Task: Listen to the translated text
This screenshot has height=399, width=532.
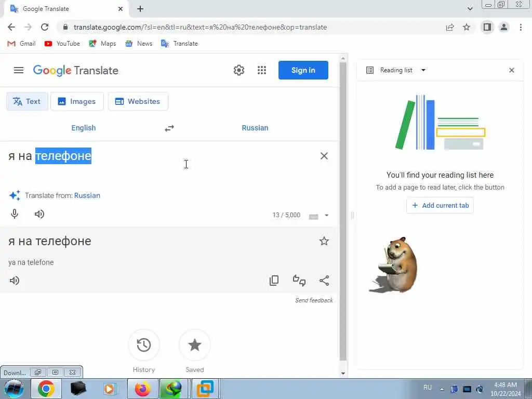Action: coord(15,281)
